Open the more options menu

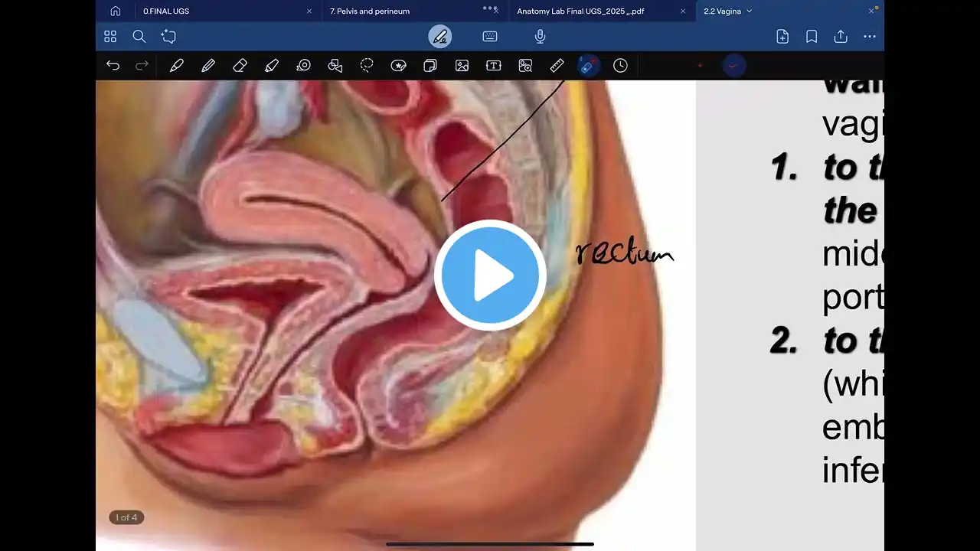870,36
